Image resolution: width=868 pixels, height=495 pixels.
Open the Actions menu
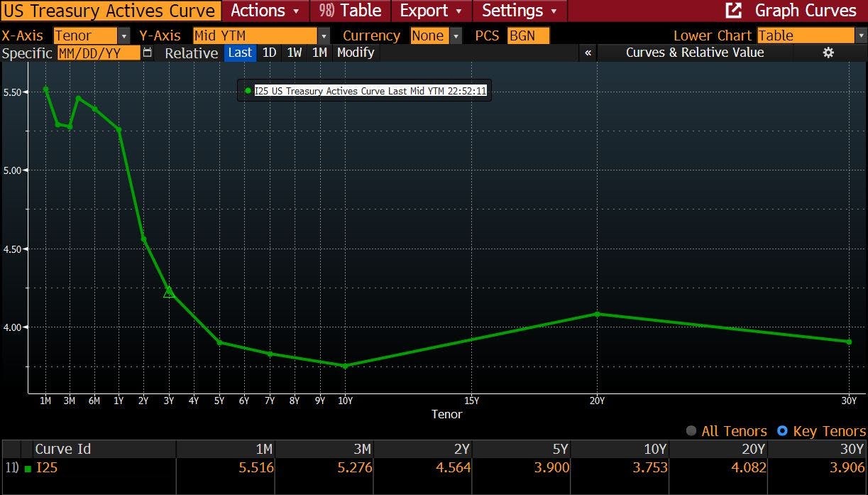tap(265, 11)
